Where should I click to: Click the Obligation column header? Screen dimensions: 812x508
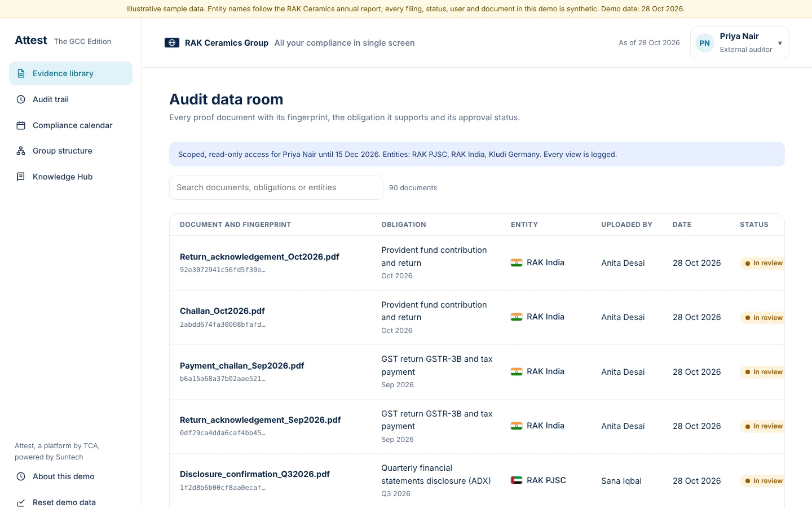click(404, 225)
